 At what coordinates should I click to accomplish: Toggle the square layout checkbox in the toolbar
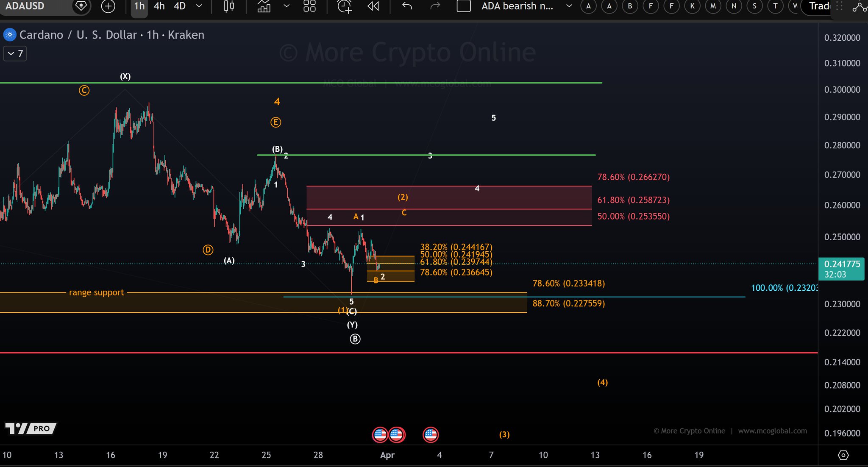464,6
